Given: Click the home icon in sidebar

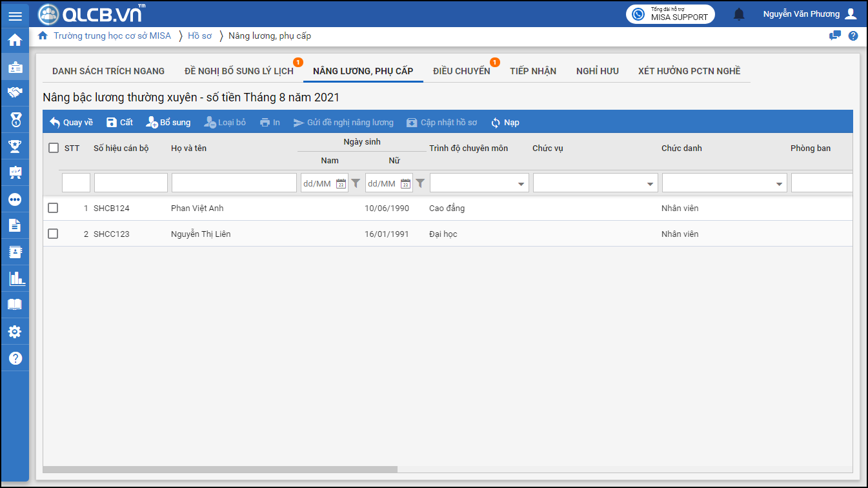Looking at the screenshot, I should (14, 40).
